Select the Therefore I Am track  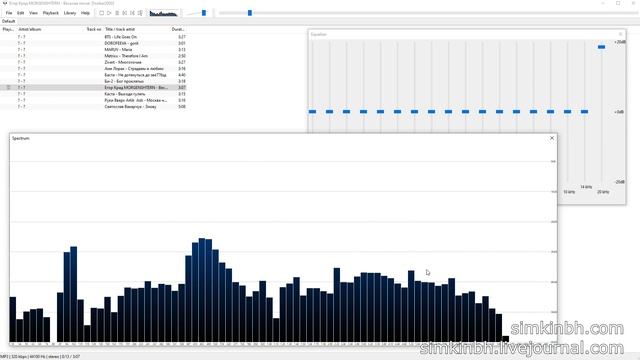pyautogui.click(x=93, y=56)
